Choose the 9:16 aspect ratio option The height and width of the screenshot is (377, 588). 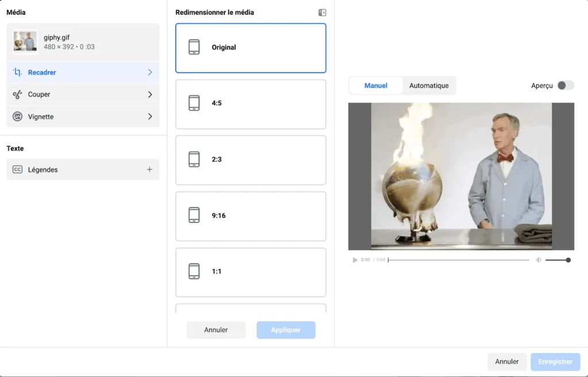tap(251, 216)
